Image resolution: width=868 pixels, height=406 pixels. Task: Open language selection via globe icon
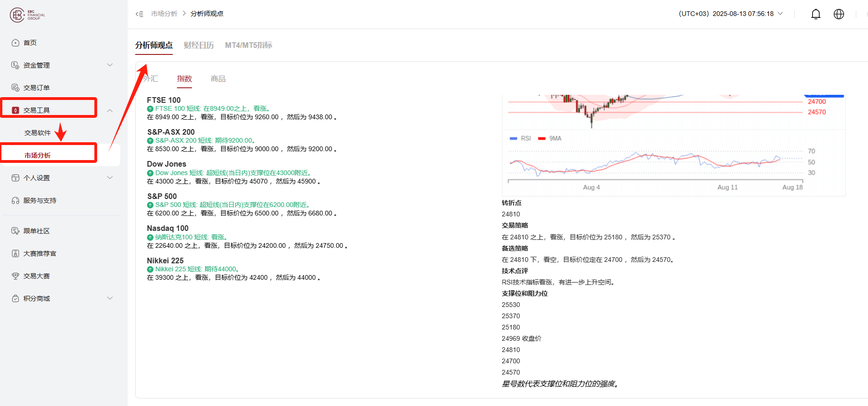click(839, 14)
